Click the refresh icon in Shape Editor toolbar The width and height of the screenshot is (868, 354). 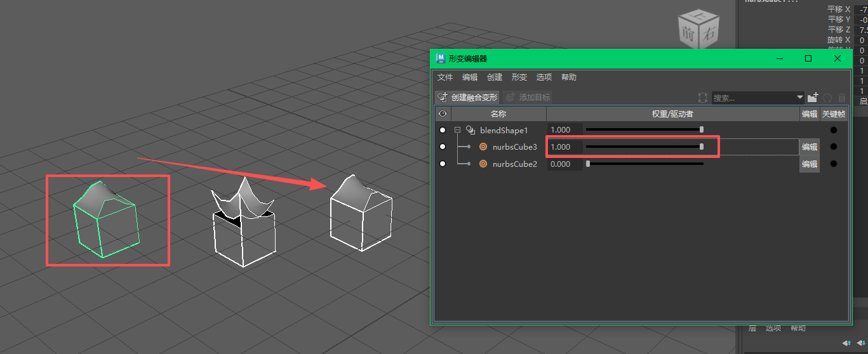coord(827,98)
